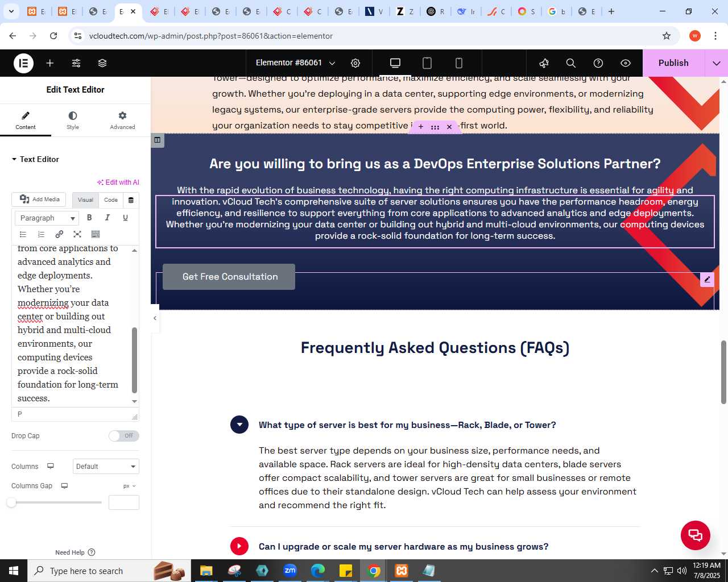Apply numbered list formatting
728x582 pixels.
coord(41,234)
